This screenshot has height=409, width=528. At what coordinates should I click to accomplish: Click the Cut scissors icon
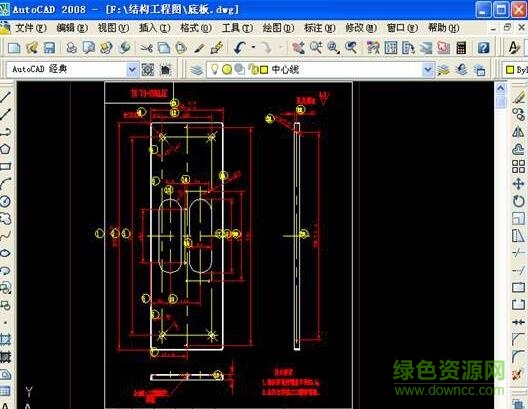coord(146,48)
